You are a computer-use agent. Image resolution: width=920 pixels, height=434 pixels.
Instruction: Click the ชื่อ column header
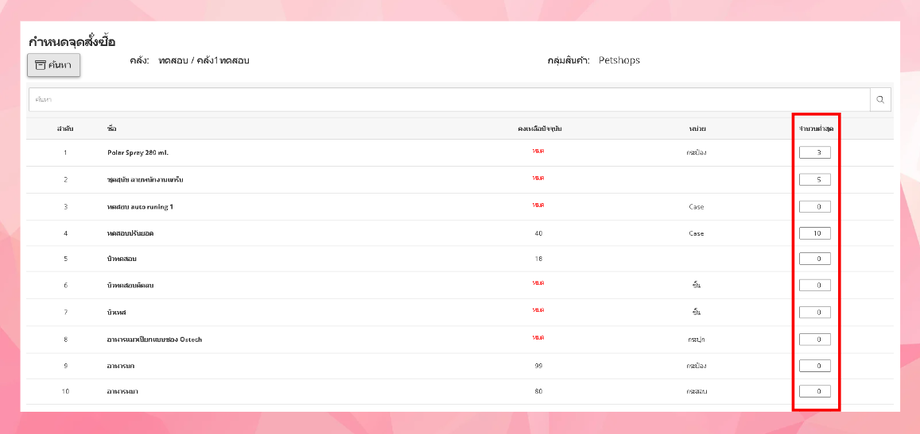point(112,129)
